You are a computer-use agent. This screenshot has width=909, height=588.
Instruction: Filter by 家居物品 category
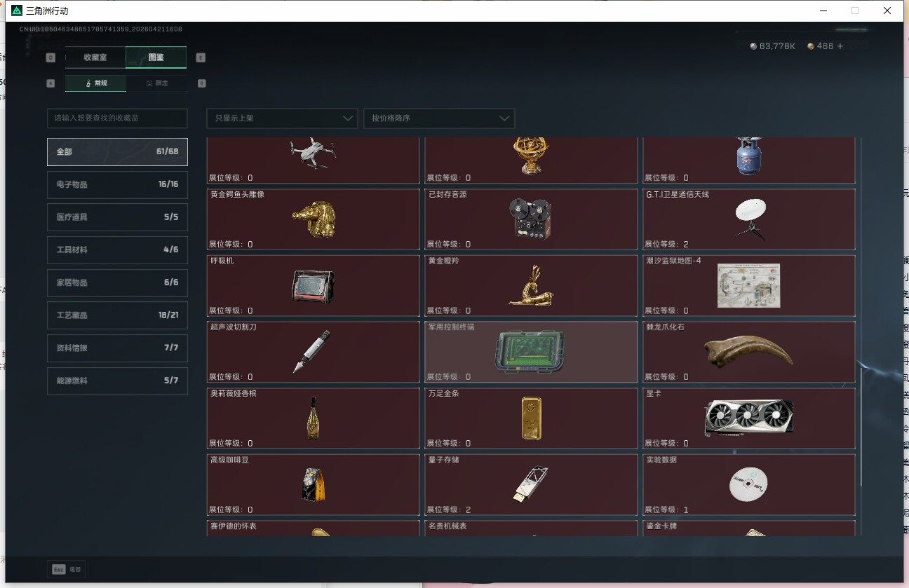tap(117, 282)
